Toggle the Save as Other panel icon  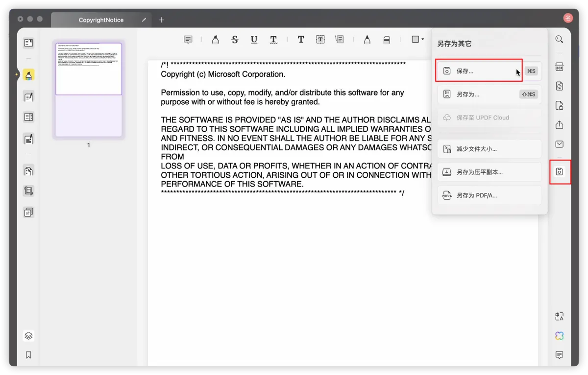[560, 172]
